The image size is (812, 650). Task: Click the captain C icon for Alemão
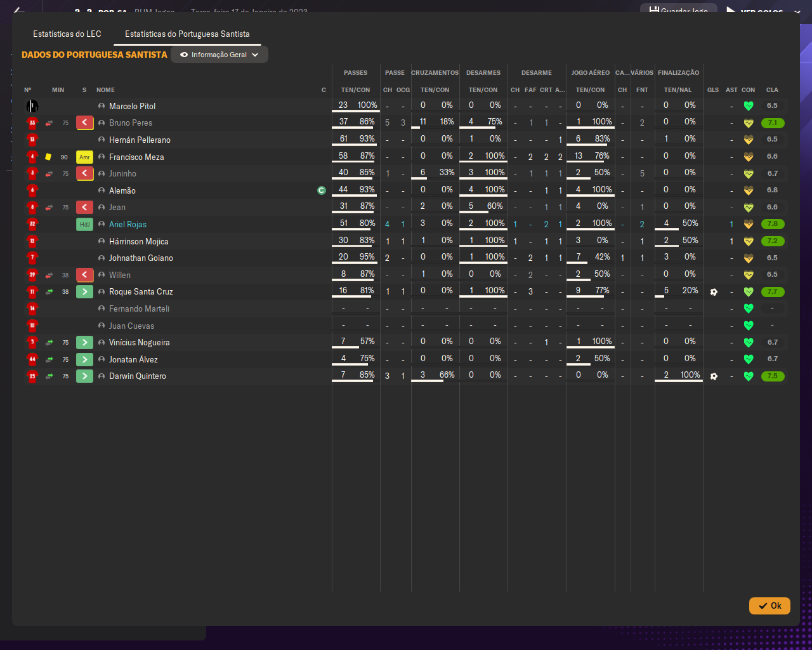pos(322,190)
